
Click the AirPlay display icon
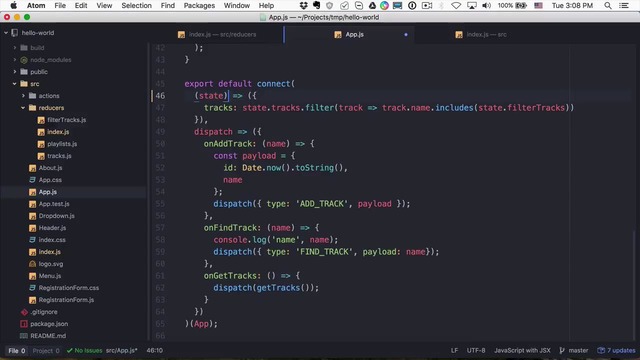[x=471, y=5]
